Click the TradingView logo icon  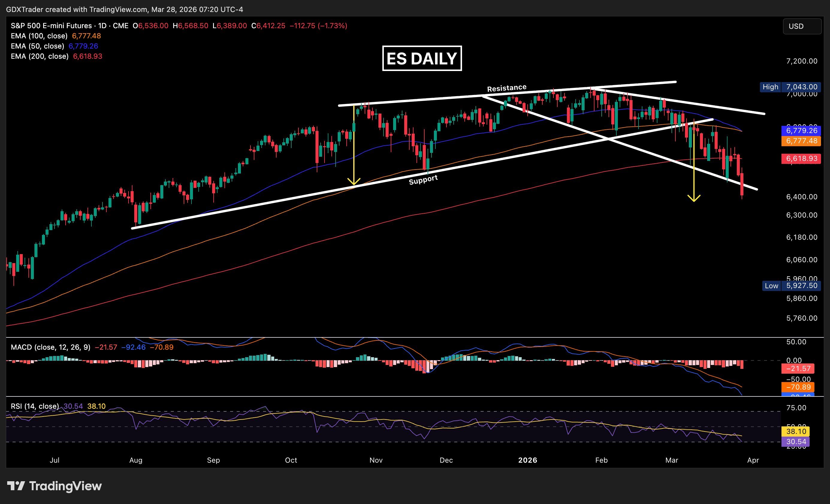coord(16,486)
